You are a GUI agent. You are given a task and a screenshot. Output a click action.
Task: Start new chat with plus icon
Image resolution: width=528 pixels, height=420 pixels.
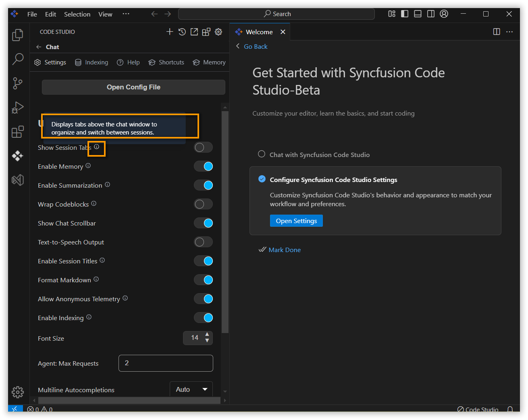click(170, 32)
